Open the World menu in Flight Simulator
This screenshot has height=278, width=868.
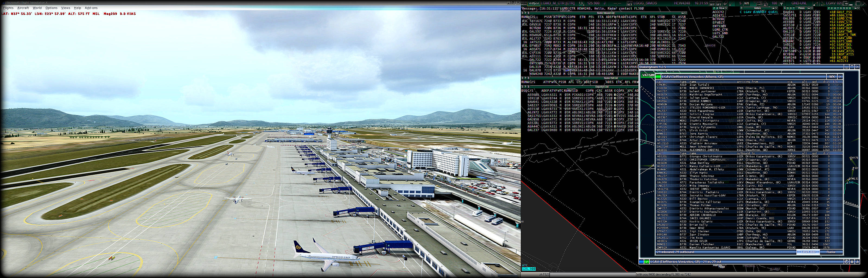coord(37,8)
